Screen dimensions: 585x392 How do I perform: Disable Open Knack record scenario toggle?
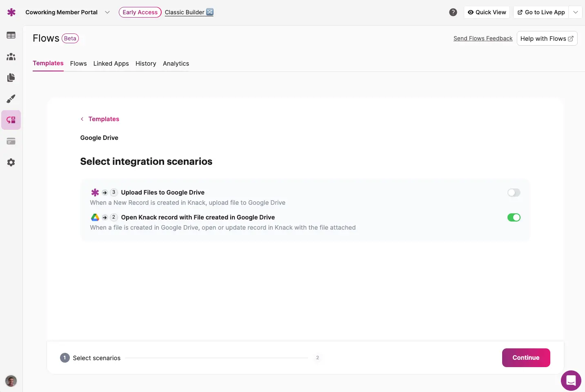pyautogui.click(x=514, y=217)
